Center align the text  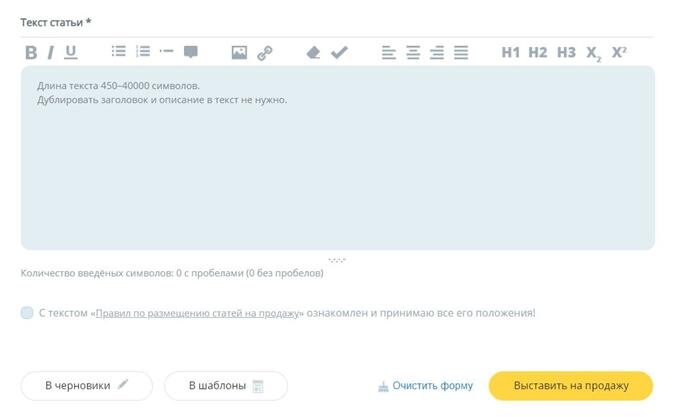pos(413,52)
